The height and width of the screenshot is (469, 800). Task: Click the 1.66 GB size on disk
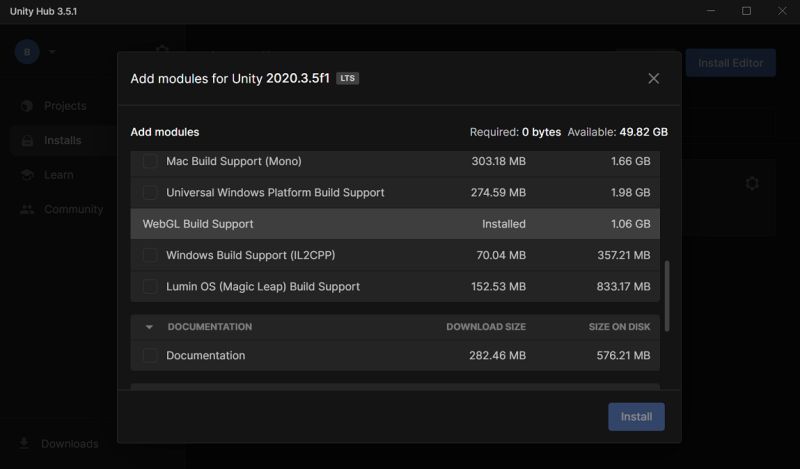(x=631, y=161)
